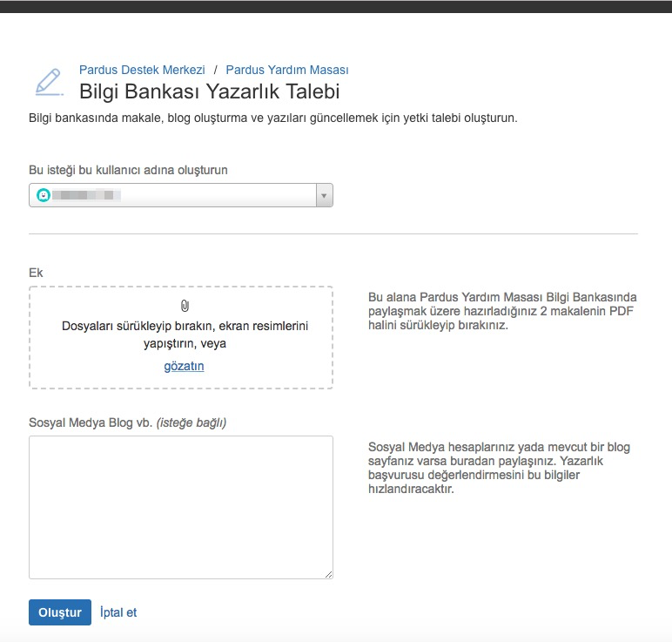
Task: Click the social media help description text
Action: point(499,468)
